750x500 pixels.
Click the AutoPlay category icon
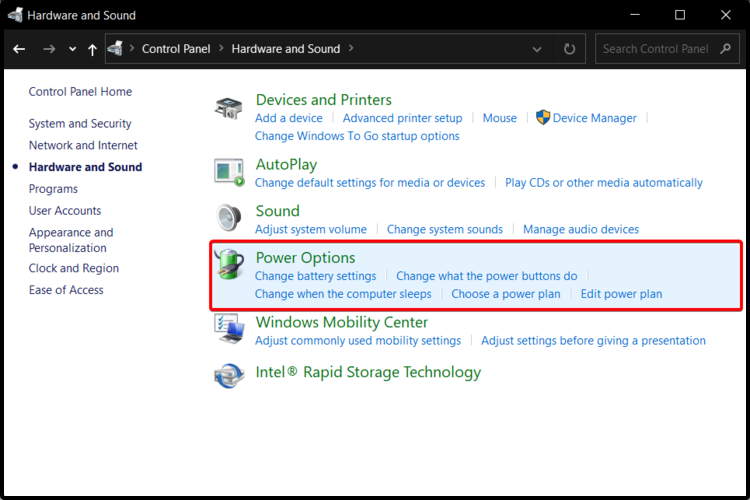(229, 172)
